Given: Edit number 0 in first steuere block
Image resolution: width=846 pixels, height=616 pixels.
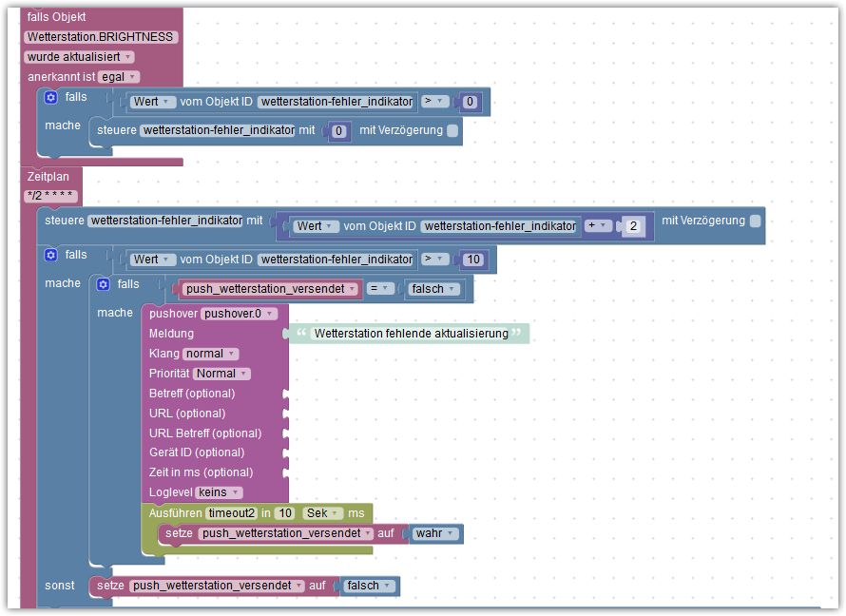Looking at the screenshot, I should (x=338, y=131).
